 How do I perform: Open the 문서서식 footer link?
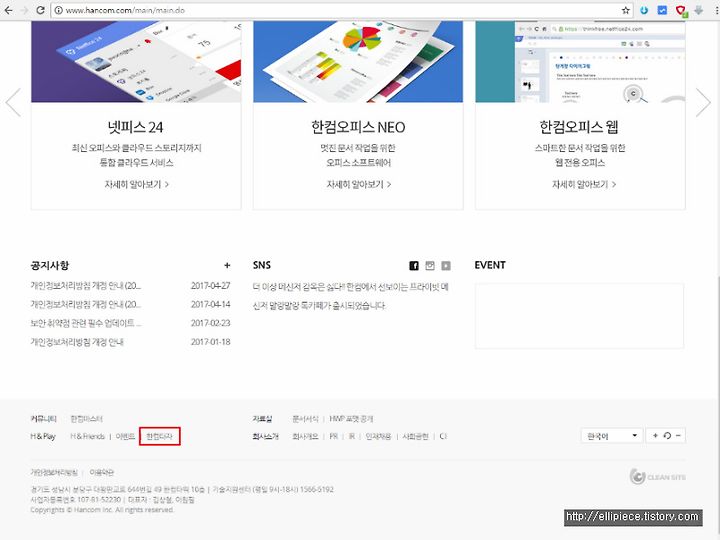(305, 419)
